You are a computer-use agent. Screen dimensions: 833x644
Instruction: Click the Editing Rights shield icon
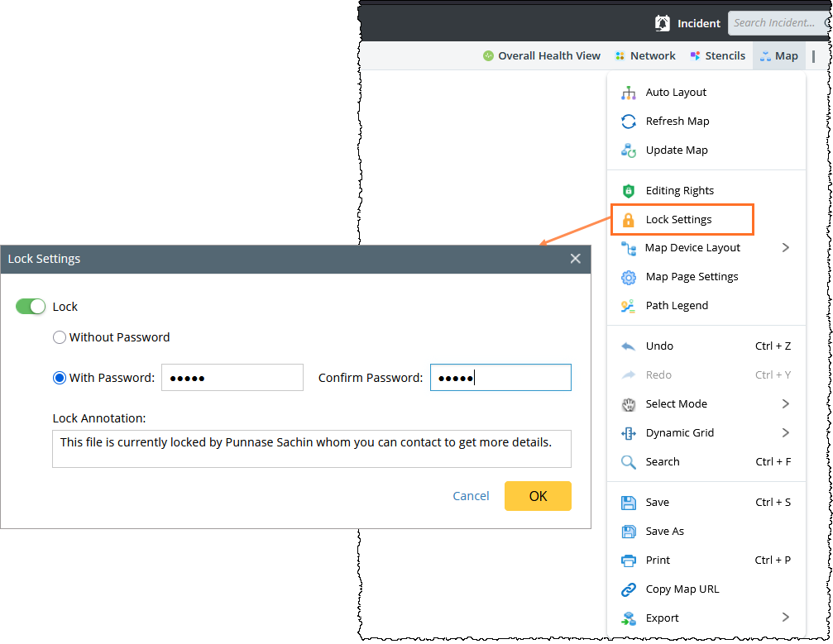point(629,191)
